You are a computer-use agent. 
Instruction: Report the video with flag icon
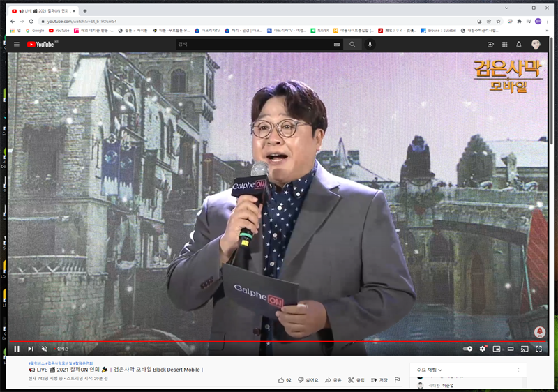pyautogui.click(x=397, y=380)
